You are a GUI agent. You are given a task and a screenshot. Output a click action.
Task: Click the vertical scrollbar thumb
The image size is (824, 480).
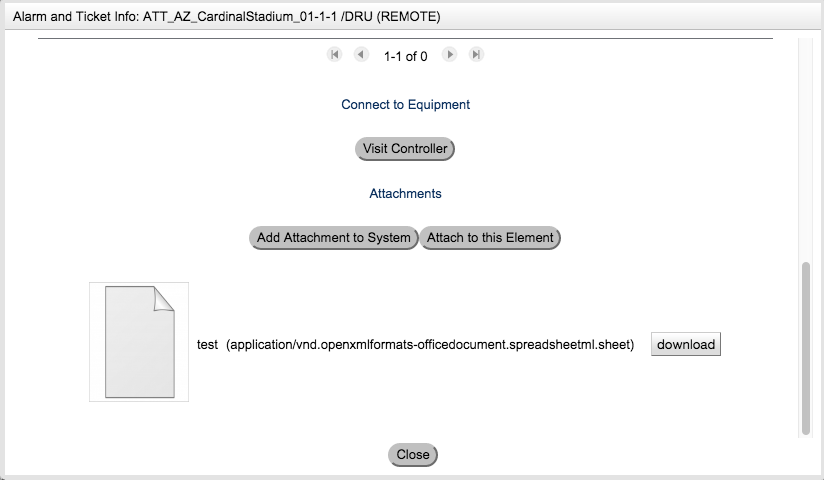(x=806, y=348)
